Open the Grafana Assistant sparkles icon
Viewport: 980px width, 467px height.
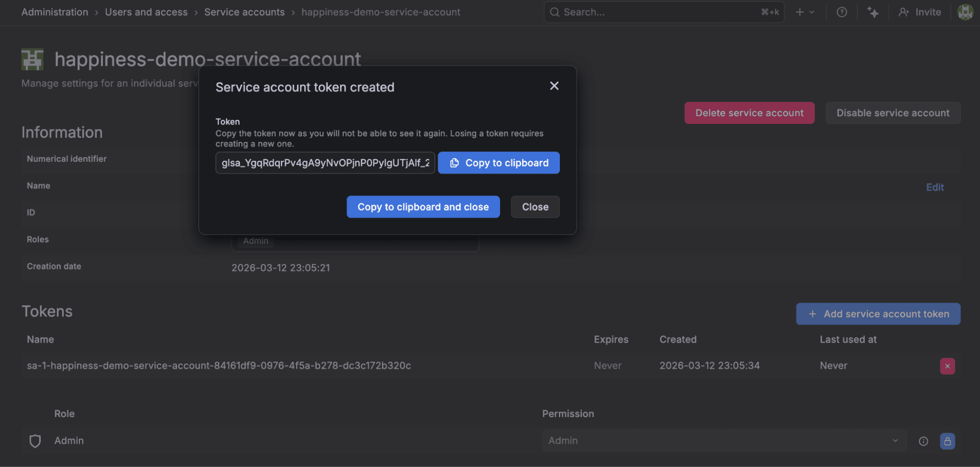pyautogui.click(x=873, y=12)
